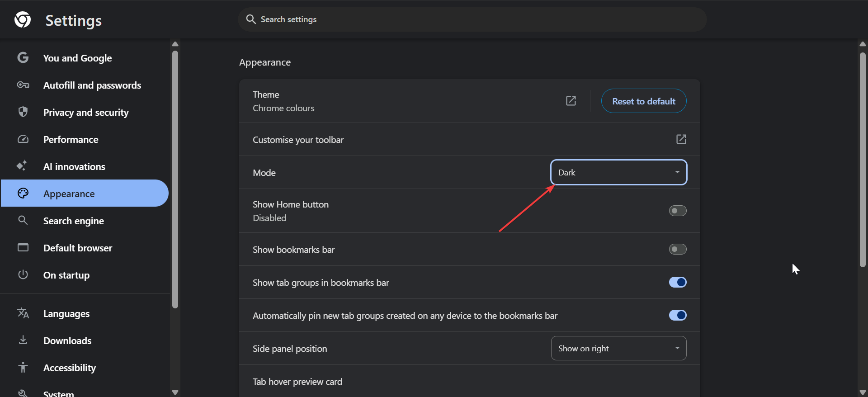The image size is (868, 397).
Task: Click the Privacy and security shield icon
Action: tap(23, 112)
